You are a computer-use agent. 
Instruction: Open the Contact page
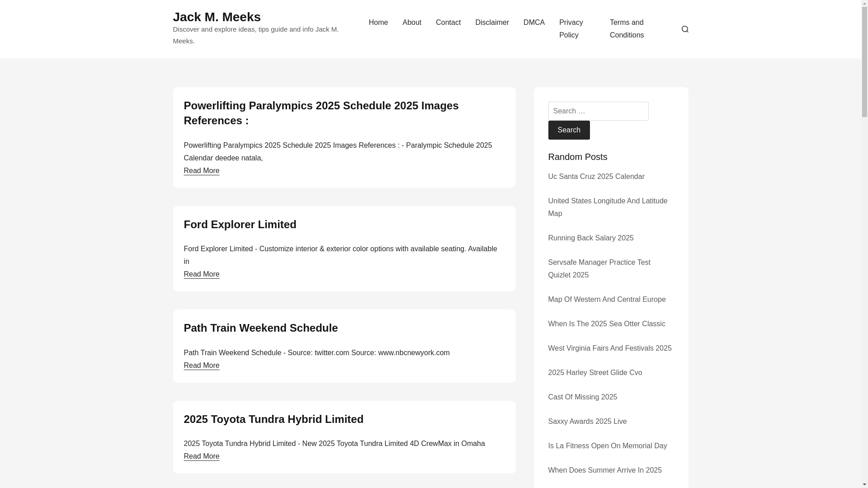(448, 23)
